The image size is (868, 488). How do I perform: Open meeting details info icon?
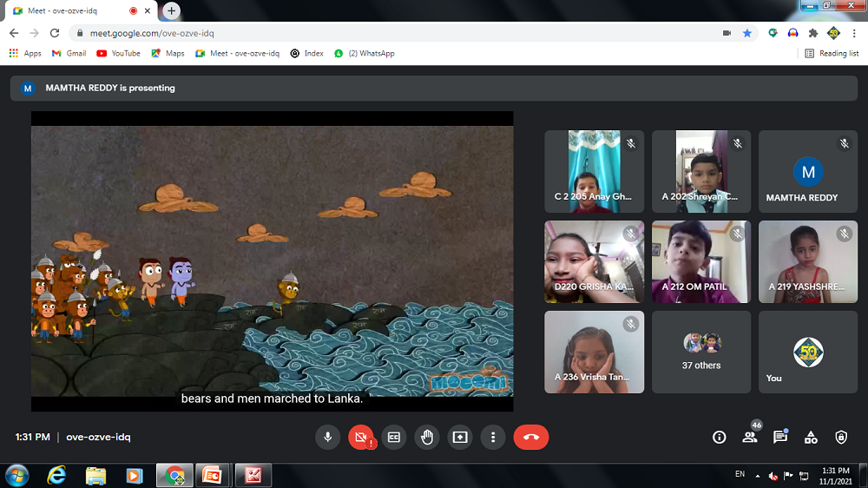pyautogui.click(x=719, y=438)
